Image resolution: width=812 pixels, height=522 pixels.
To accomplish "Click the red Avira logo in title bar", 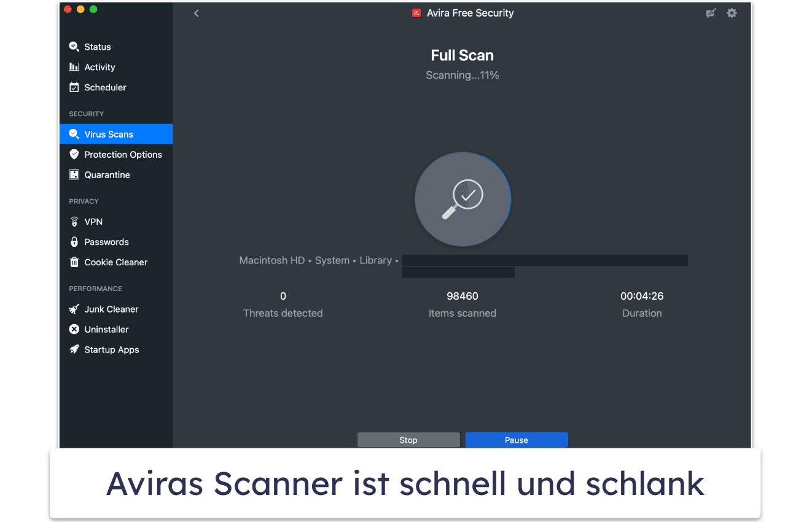I will (x=416, y=13).
